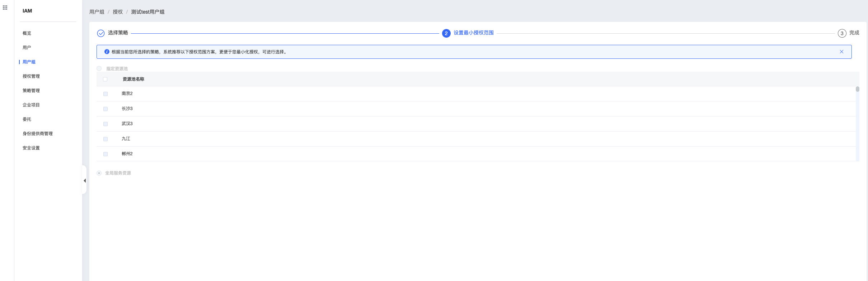868x281 pixels.
Task: Toggle the select-all 资源池名称 checkbox
Action: pyautogui.click(x=105, y=79)
